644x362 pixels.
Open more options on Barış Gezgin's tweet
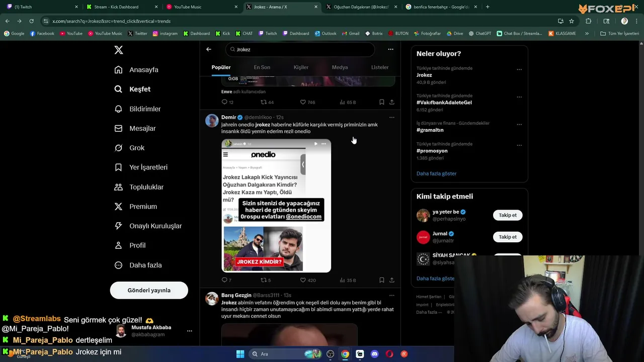[391, 296]
